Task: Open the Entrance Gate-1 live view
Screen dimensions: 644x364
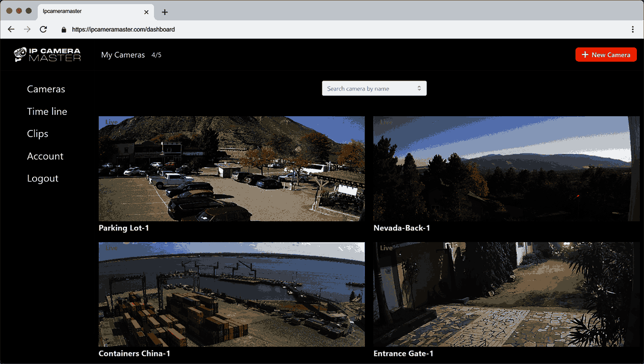Action: point(506,294)
